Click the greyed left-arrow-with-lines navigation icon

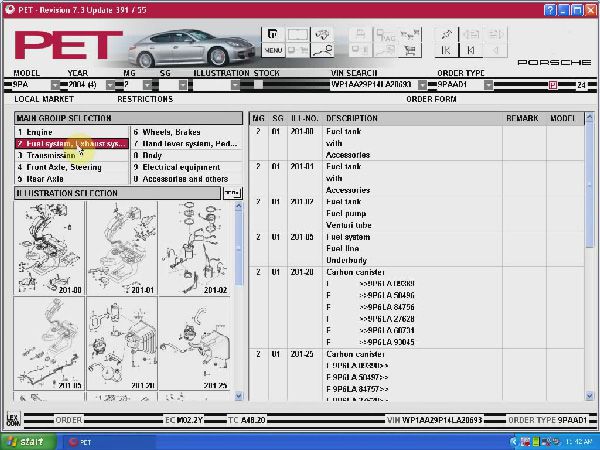click(471, 34)
